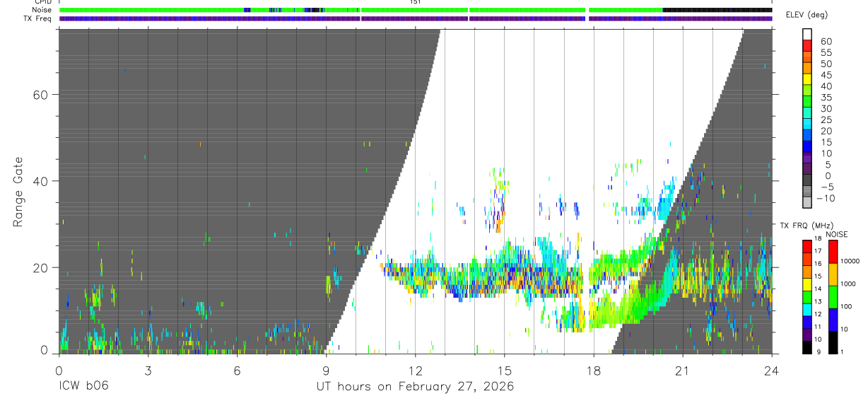Click the 3 tick on the UT hours axis
The width and height of the screenshot is (868, 401).
[x=148, y=371]
